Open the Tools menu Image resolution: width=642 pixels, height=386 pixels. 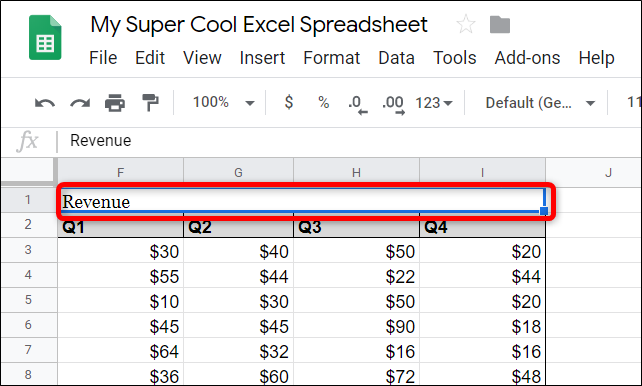click(x=454, y=58)
